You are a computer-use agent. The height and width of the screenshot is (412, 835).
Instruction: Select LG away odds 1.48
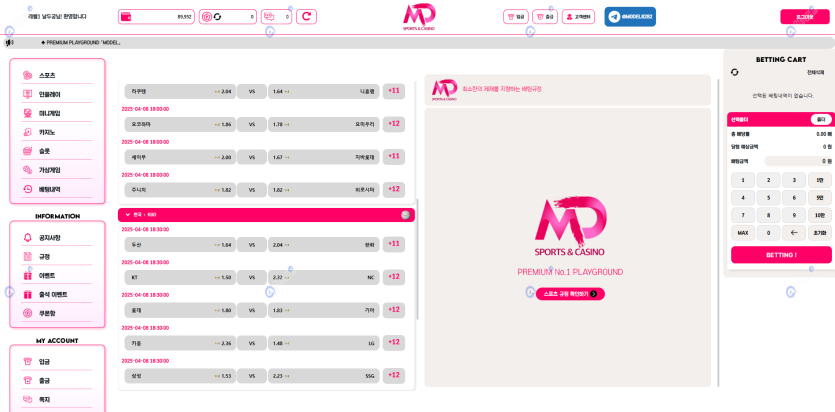(324, 343)
